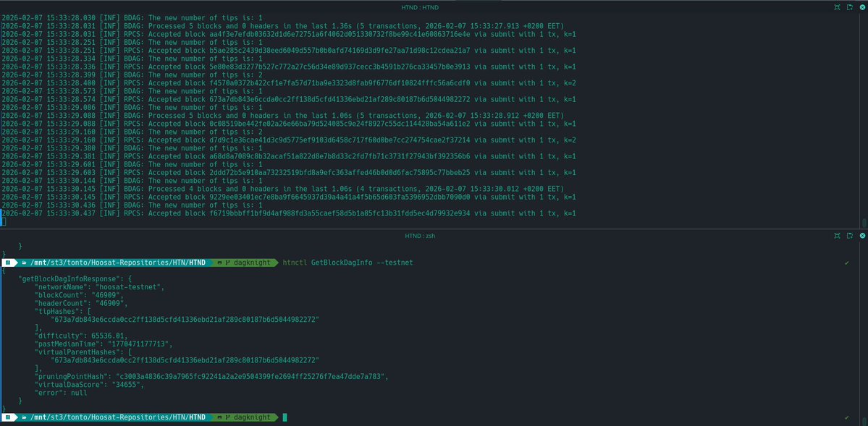Close the HTND:HTND pane with its X button
The image size is (868, 426).
point(861,7)
